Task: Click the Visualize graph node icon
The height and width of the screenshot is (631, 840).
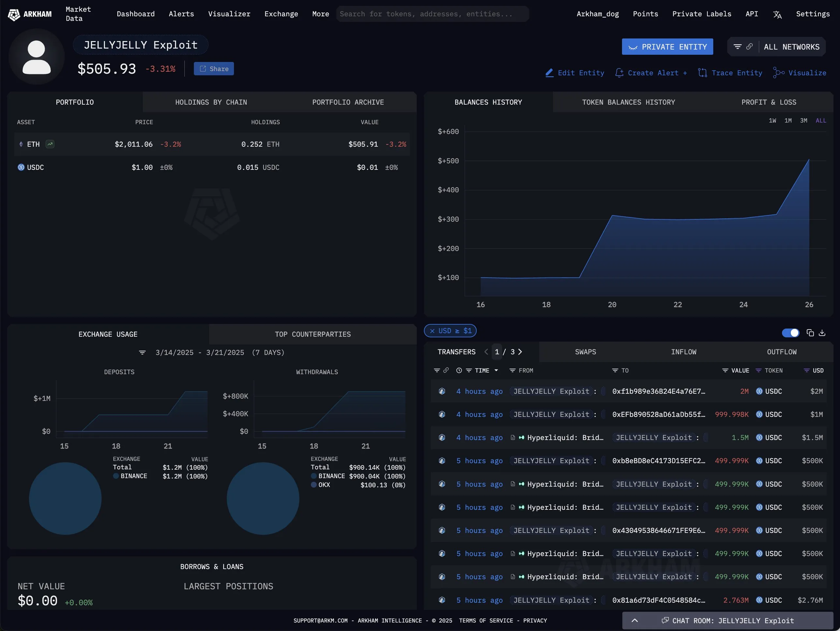Action: click(778, 73)
